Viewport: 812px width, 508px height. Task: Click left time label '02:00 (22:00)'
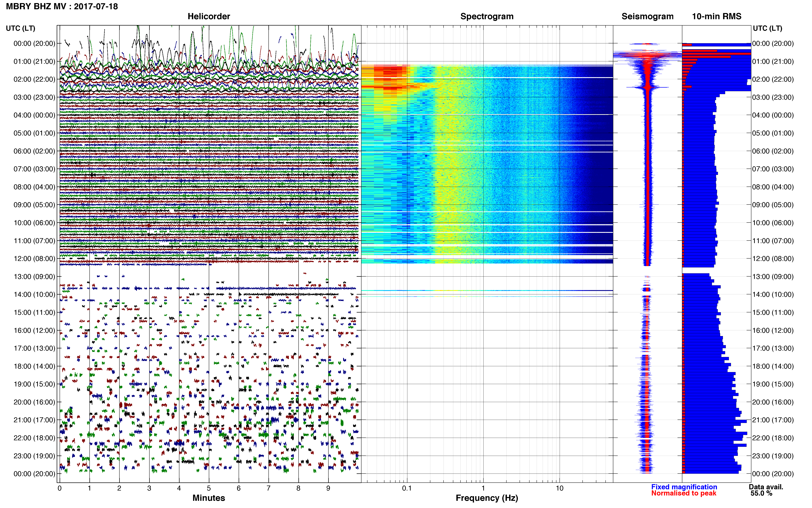tap(34, 79)
